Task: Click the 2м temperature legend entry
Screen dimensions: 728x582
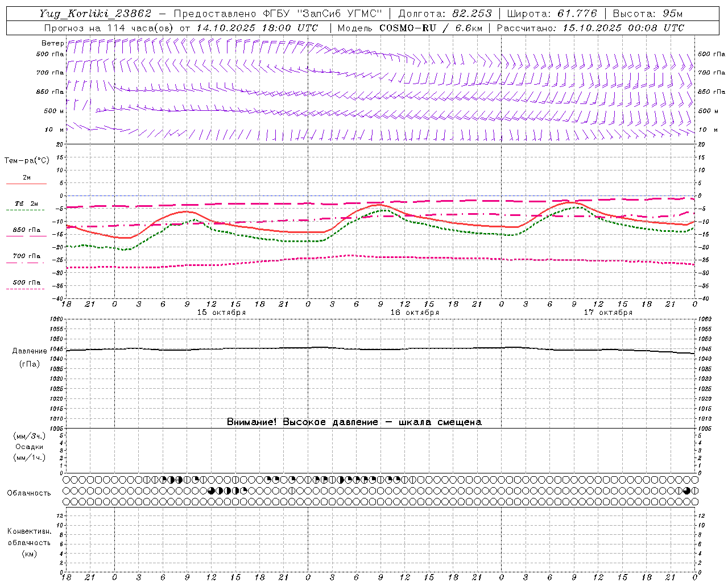Action: (x=27, y=177)
